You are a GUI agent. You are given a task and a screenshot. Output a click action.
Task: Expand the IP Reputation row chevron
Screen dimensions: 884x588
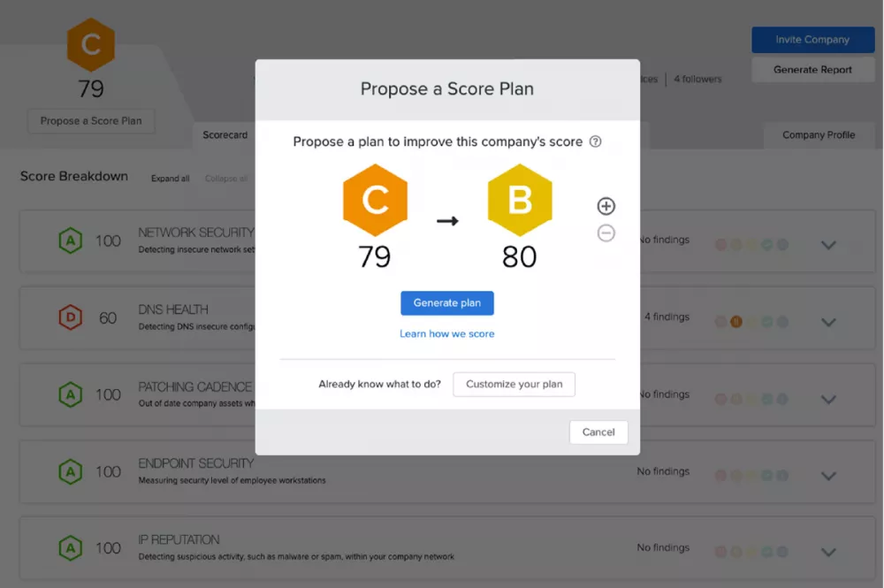click(x=828, y=553)
